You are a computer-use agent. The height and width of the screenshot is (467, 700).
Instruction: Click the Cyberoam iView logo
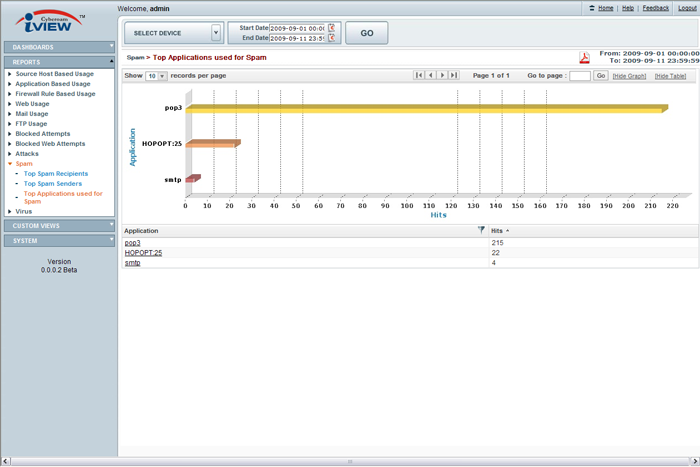[49, 21]
